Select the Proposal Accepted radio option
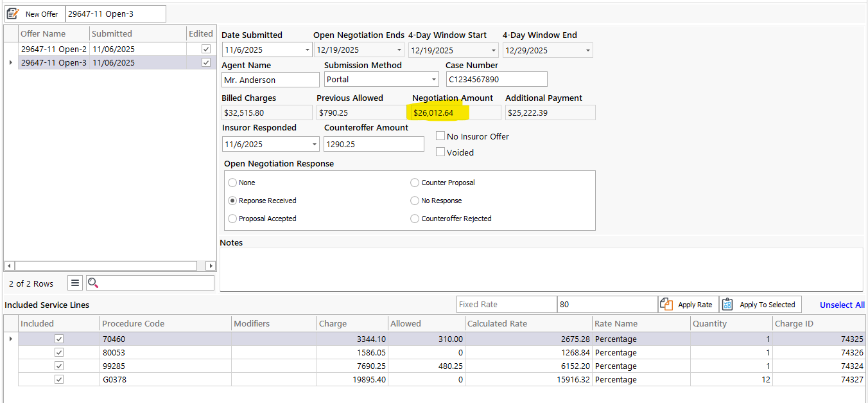 [232, 219]
